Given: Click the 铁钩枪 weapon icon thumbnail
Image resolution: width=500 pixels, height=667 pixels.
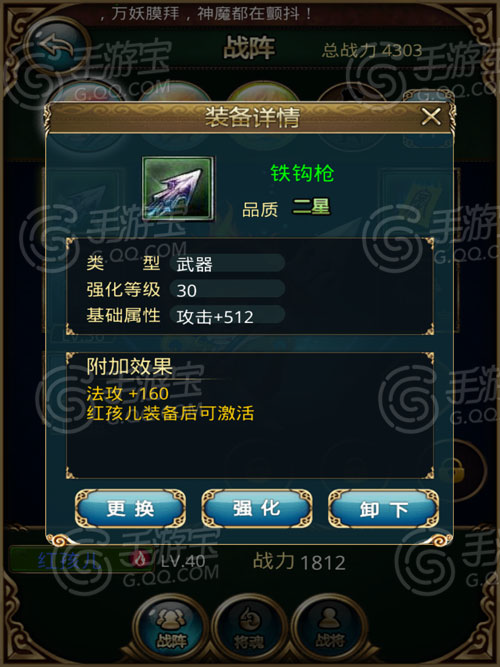Looking at the screenshot, I should [178, 188].
